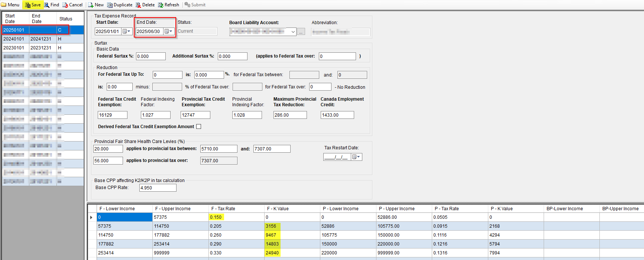Refresh the record list
Screen dimensions: 644x260
(x=168, y=5)
